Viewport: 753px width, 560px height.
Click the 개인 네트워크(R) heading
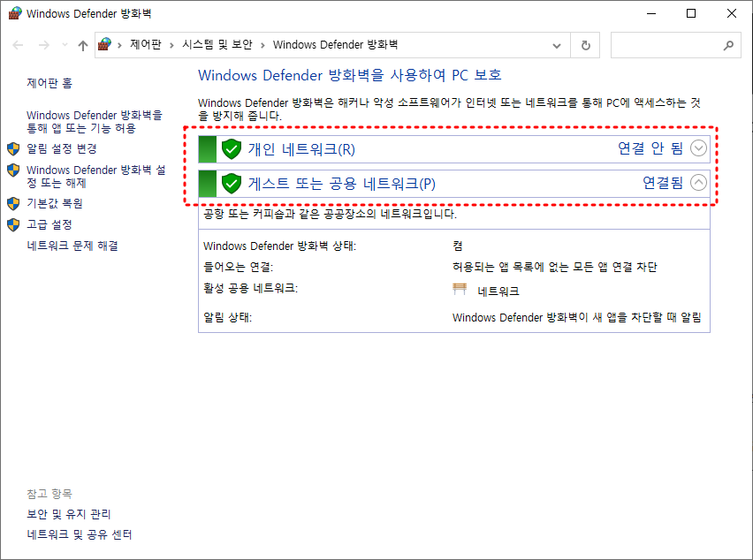(x=301, y=149)
